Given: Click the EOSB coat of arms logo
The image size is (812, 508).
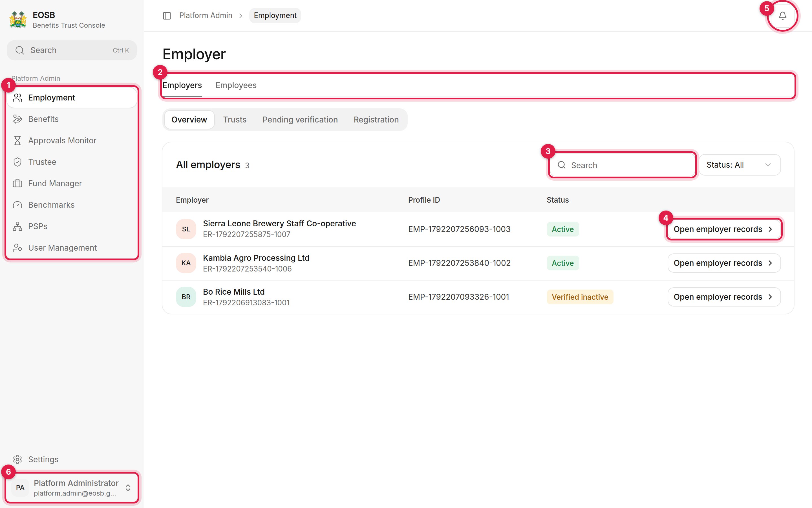Looking at the screenshot, I should point(18,19).
